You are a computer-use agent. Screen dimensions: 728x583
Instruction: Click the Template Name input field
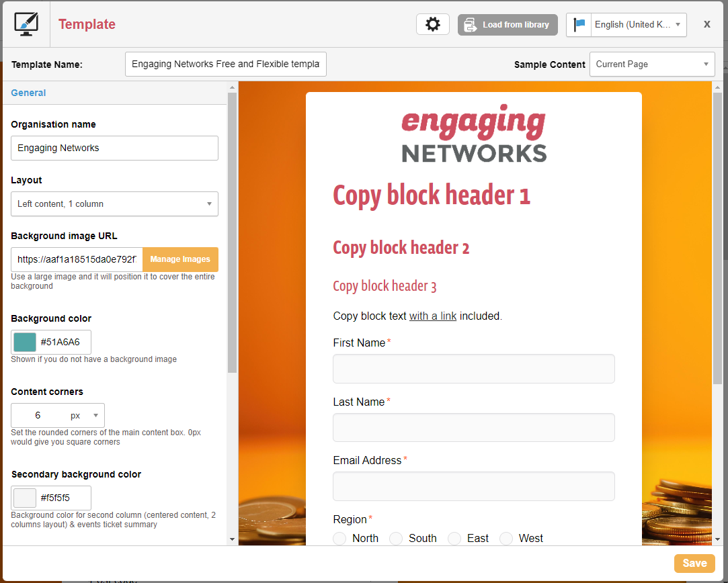click(225, 64)
